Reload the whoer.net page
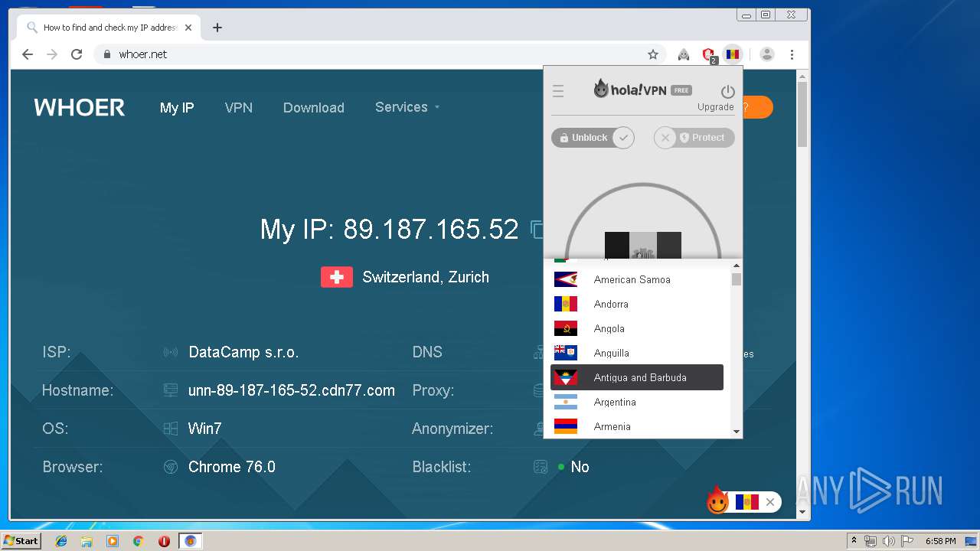 pos(77,54)
